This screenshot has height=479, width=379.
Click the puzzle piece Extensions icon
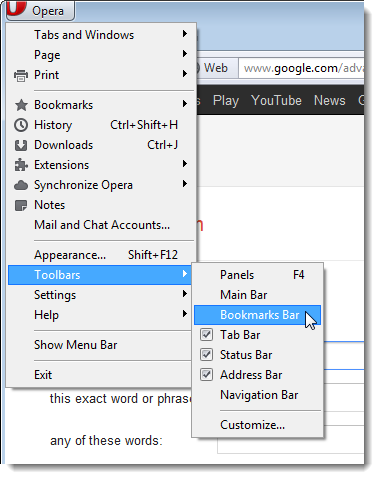[x=21, y=165]
